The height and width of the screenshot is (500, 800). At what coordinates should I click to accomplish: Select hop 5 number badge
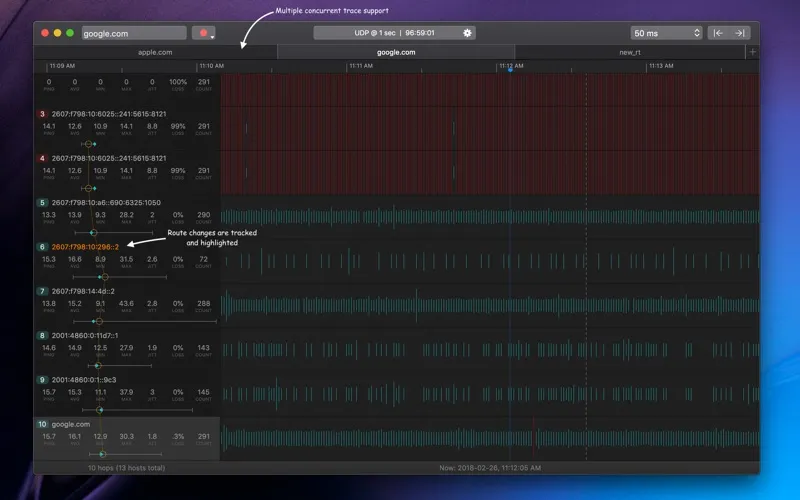[42, 203]
